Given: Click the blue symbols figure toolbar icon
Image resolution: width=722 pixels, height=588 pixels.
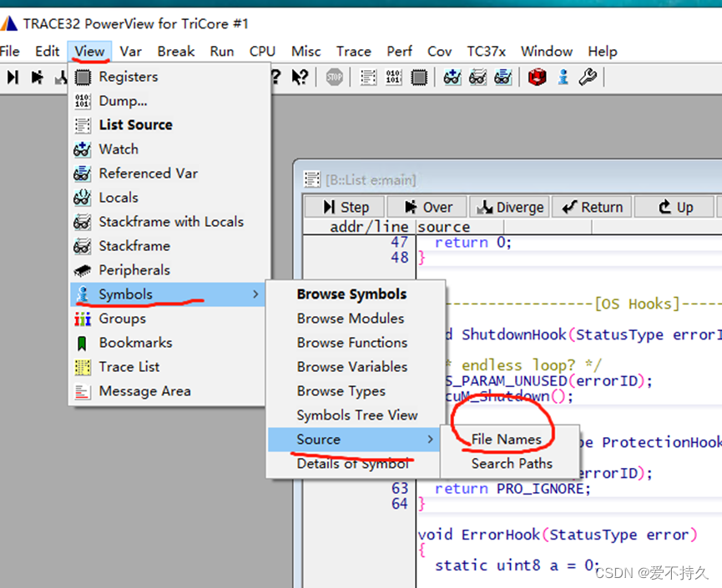Looking at the screenshot, I should point(563,77).
